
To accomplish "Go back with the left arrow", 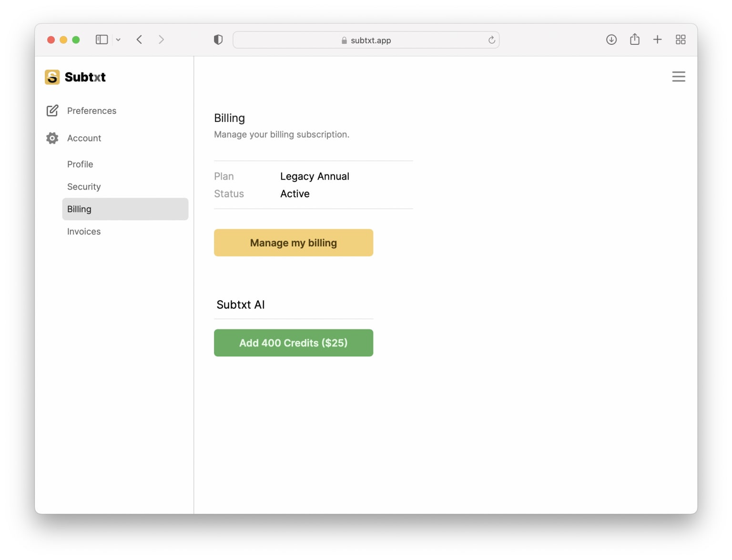I will pyautogui.click(x=139, y=40).
